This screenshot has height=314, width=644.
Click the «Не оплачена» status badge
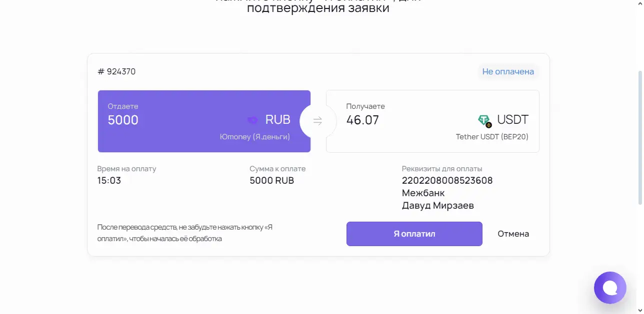point(508,71)
